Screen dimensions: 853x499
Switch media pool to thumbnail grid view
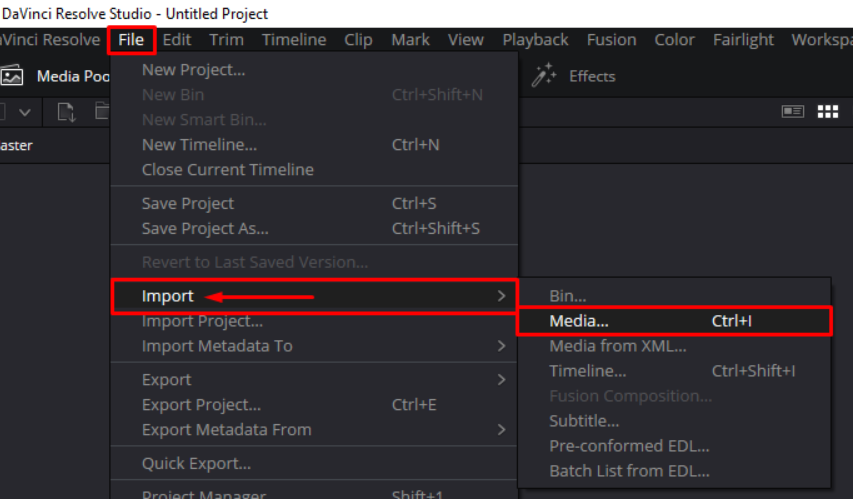(x=828, y=111)
